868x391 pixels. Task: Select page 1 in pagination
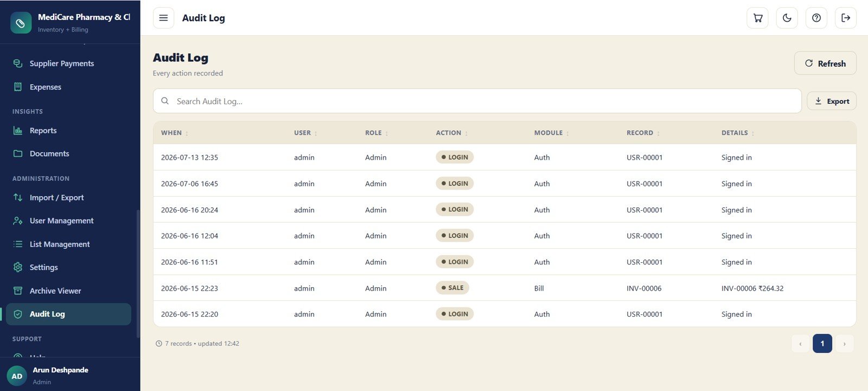[822, 343]
